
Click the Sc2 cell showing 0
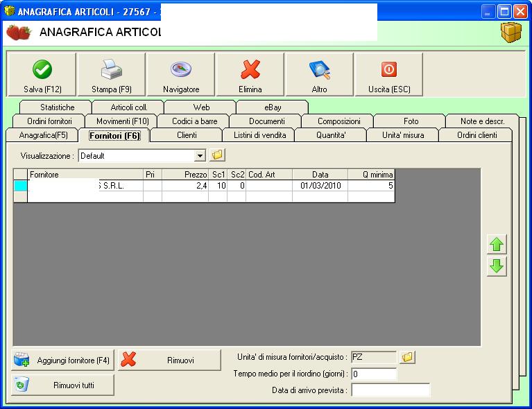pyautogui.click(x=237, y=186)
